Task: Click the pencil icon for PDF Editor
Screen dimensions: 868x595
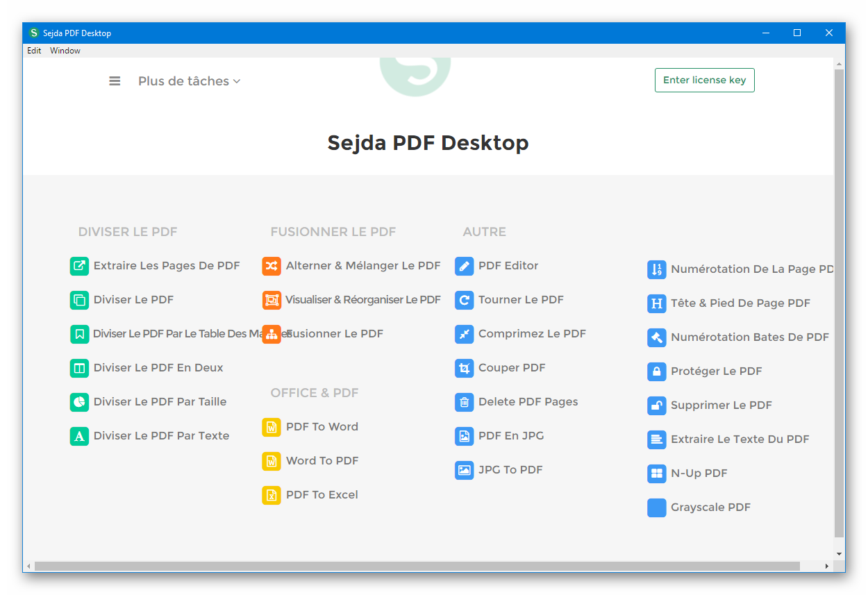Action: click(464, 266)
